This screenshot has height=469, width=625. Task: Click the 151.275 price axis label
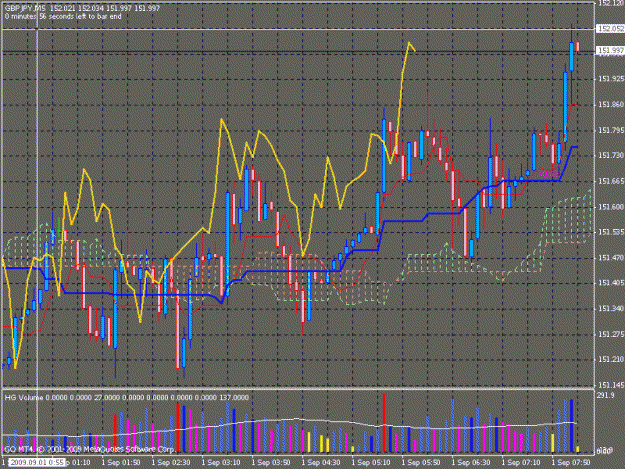coord(611,334)
